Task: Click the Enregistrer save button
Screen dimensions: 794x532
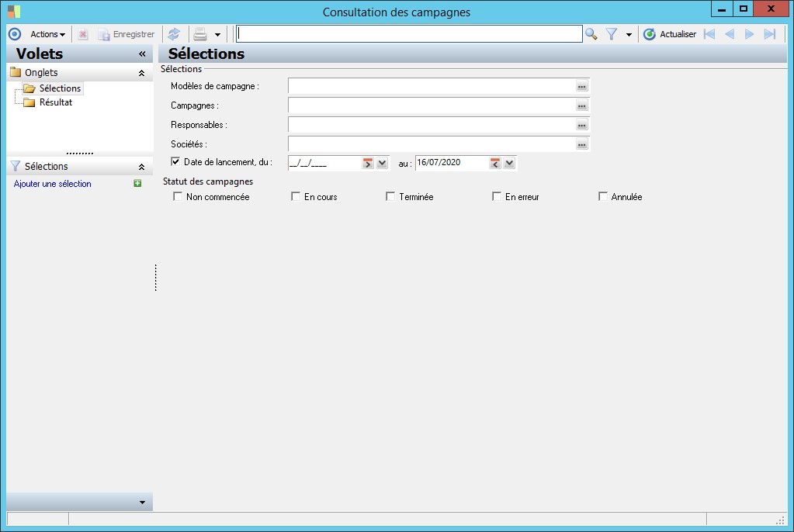Action: point(126,34)
